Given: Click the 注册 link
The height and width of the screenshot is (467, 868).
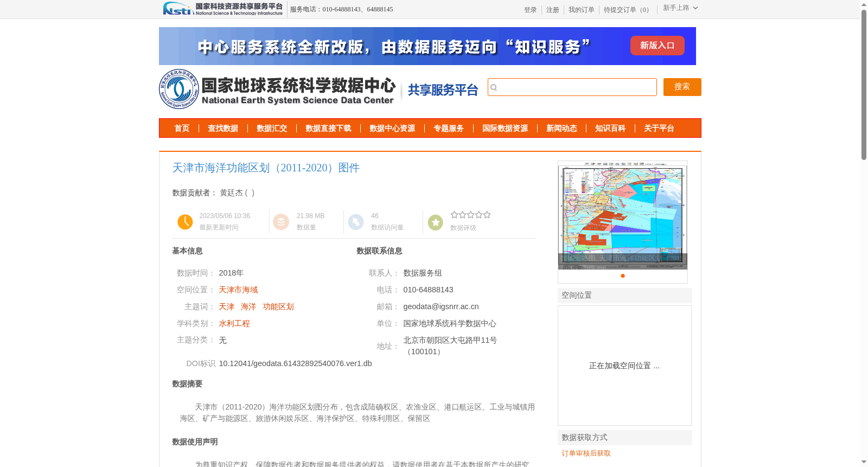Looking at the screenshot, I should [553, 10].
